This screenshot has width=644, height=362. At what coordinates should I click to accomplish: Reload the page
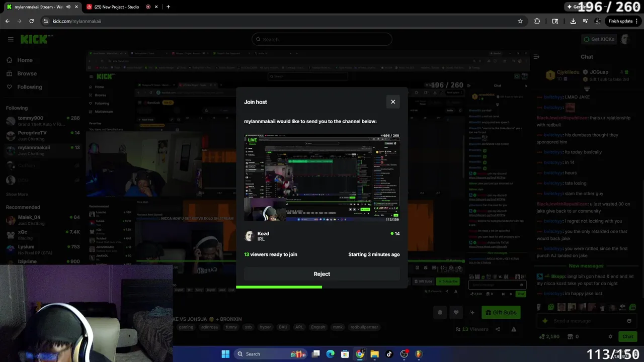(31, 21)
